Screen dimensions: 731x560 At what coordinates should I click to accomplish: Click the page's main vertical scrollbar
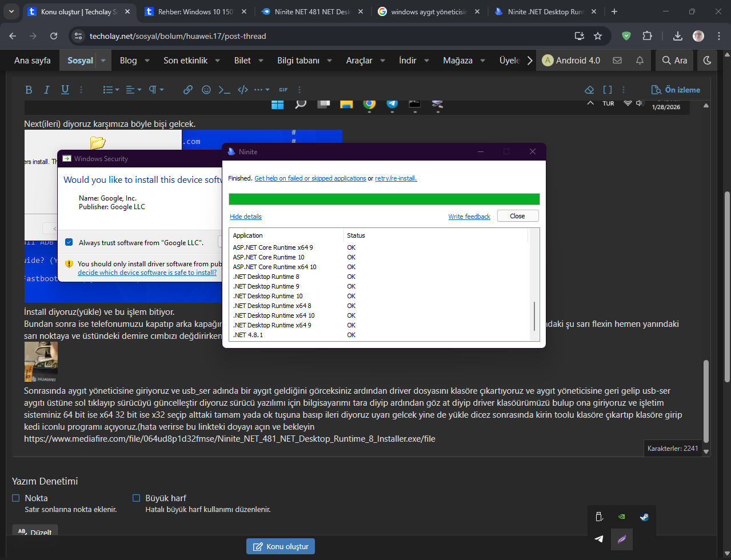pyautogui.click(x=727, y=286)
